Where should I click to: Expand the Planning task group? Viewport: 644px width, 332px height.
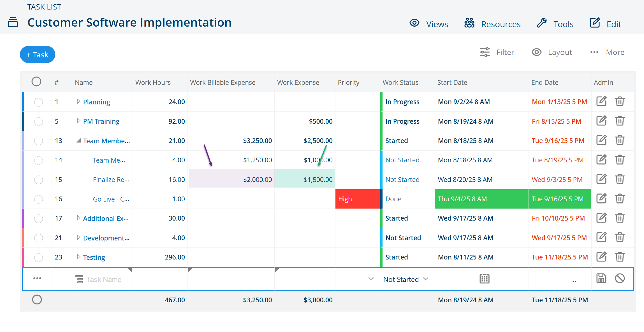(78, 101)
